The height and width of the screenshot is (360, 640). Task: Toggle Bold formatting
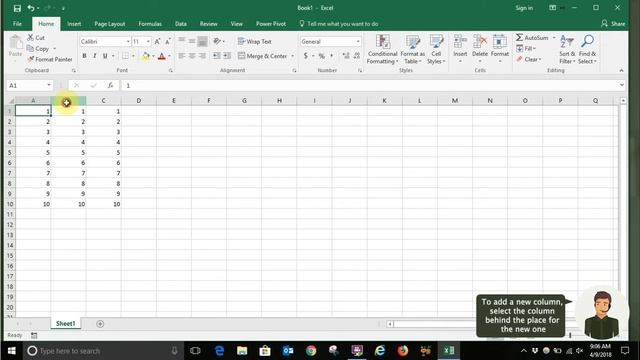[x=84, y=56]
